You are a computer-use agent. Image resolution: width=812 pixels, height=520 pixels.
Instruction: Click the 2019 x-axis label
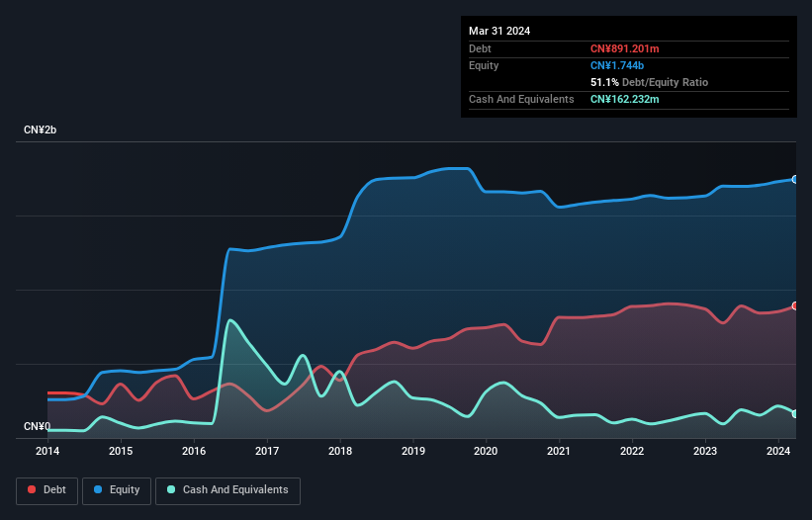coord(413,451)
